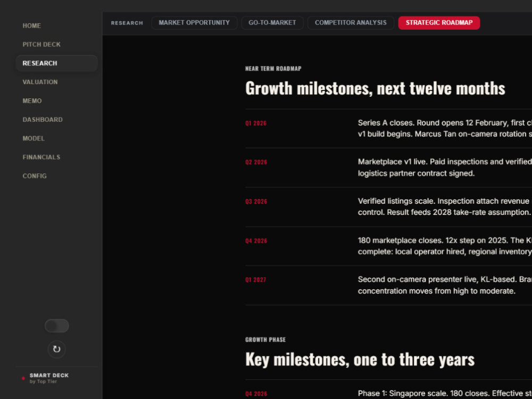Click 'Growth milestones, next twelve months' heading

point(375,88)
